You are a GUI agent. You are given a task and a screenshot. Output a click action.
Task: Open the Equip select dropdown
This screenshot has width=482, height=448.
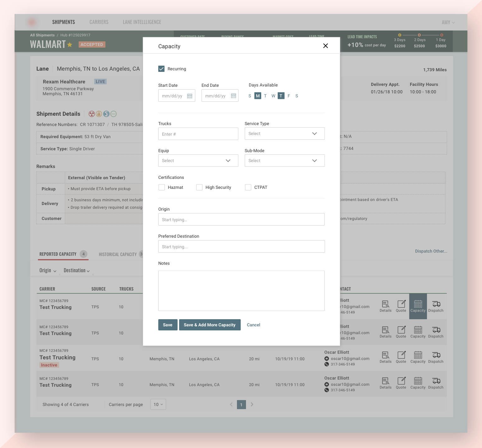(x=198, y=161)
